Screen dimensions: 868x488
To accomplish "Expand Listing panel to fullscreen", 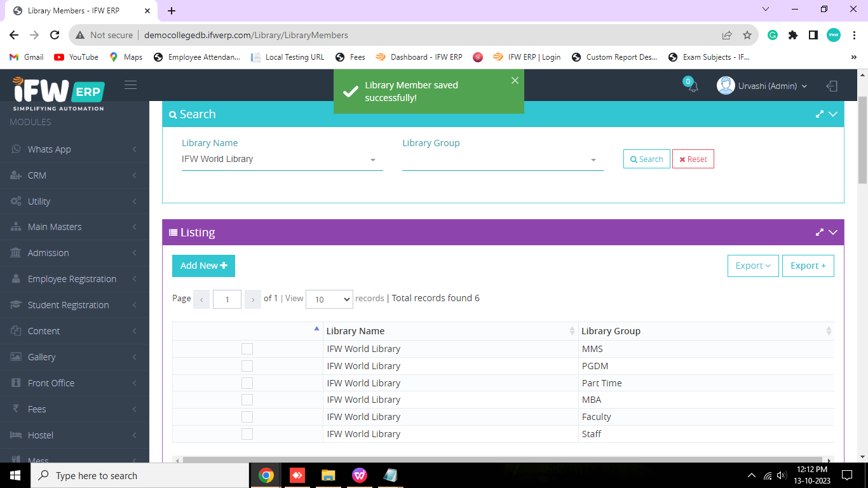I will (x=820, y=233).
